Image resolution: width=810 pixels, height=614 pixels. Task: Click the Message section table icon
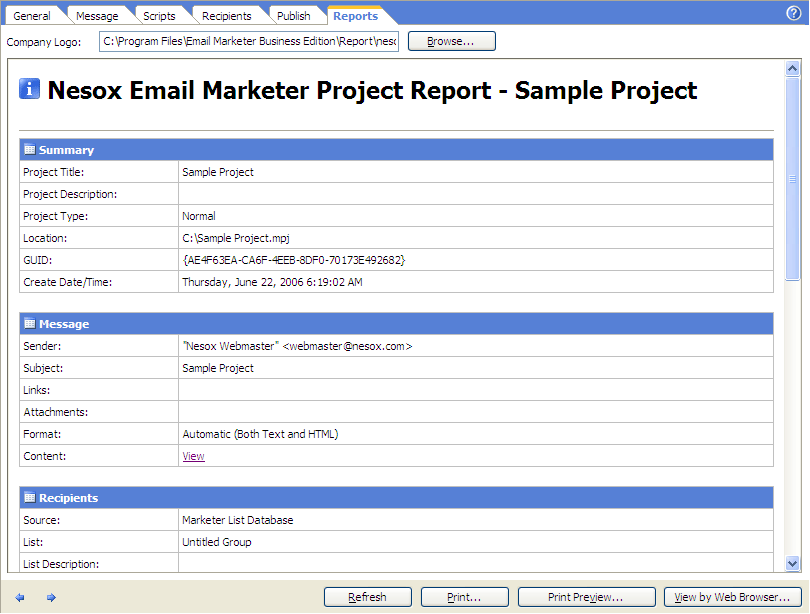point(30,323)
